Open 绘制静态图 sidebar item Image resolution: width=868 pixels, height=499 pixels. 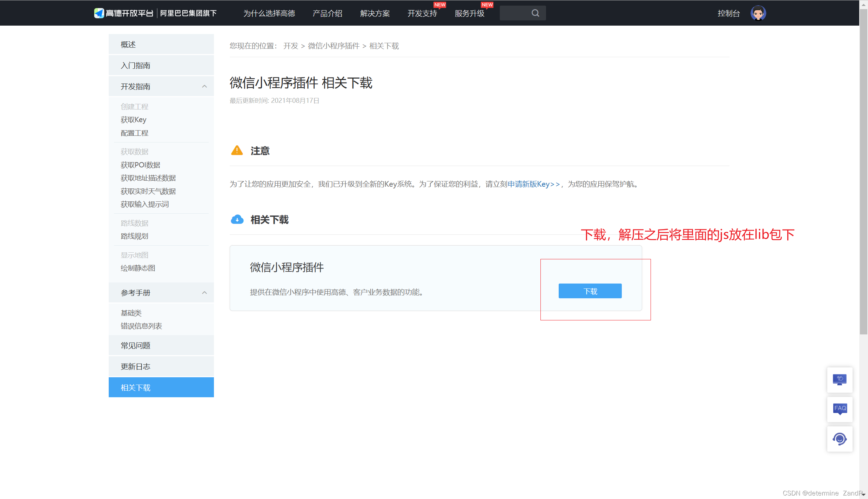(x=138, y=268)
